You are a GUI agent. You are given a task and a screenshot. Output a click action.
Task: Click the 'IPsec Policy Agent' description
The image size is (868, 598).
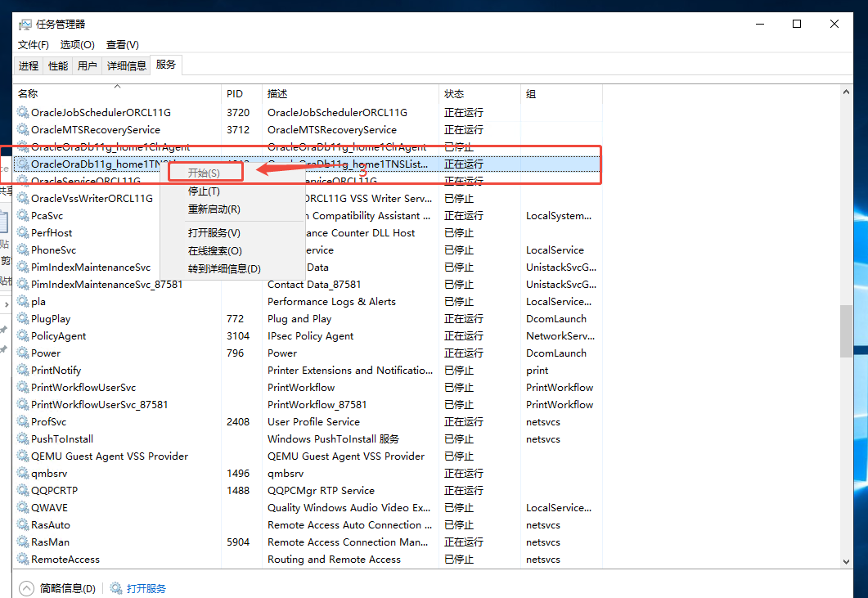311,336
